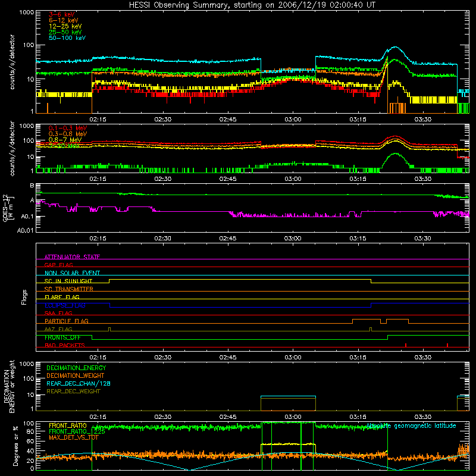Click the ECLIPSE_FLAG label
476x476 pixels.
point(65,305)
